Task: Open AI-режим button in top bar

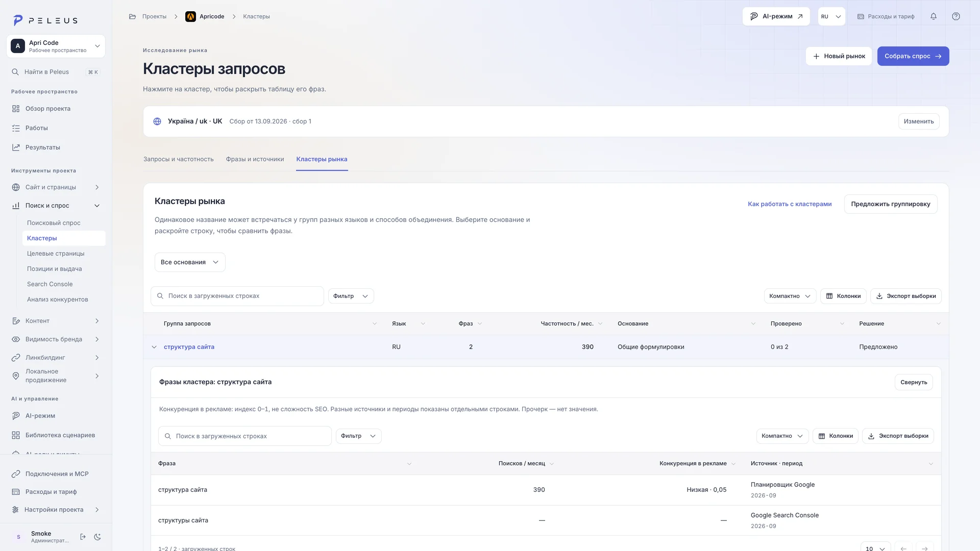Action: pyautogui.click(x=776, y=16)
